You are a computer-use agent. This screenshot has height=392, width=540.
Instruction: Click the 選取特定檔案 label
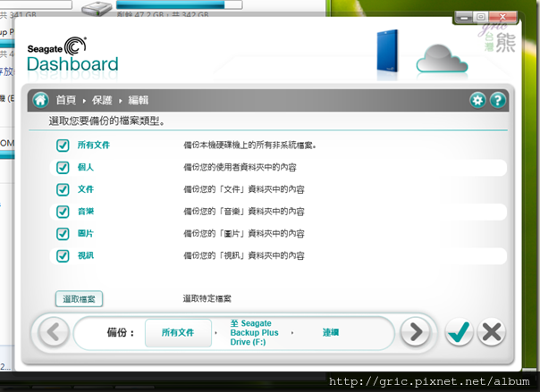[x=207, y=298]
